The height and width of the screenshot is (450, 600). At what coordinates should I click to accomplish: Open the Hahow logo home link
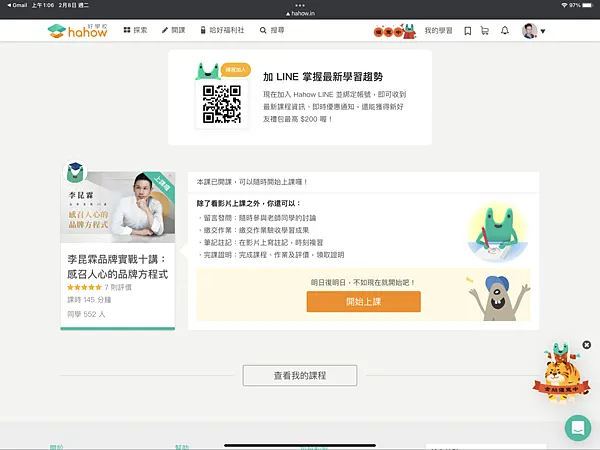tap(78, 31)
